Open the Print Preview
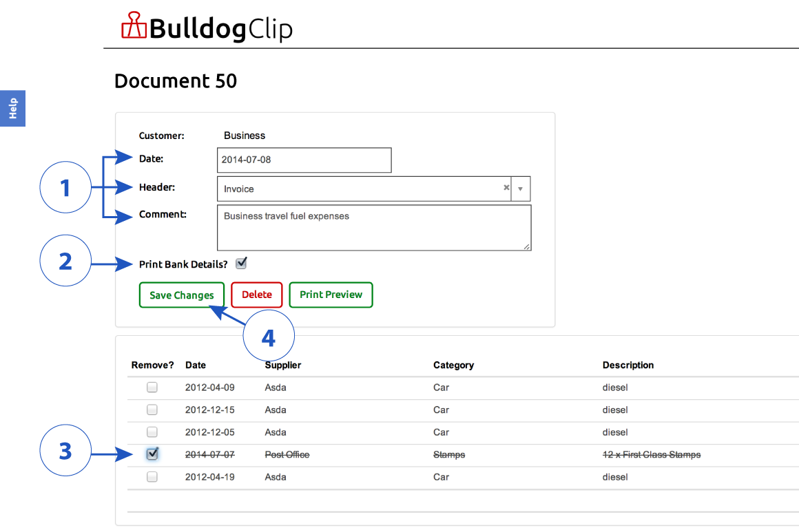This screenshot has width=799, height=532. coord(331,295)
